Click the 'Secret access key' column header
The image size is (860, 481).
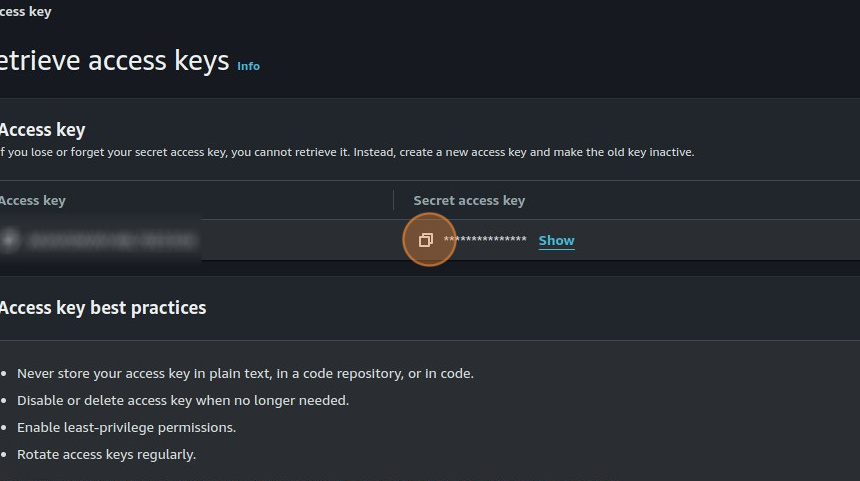point(469,200)
